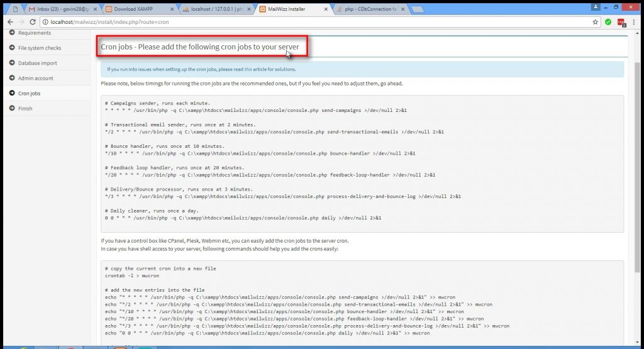The image size is (644, 349).
Task: Close the Gmail Inbox tab
Action: pos(96,9)
